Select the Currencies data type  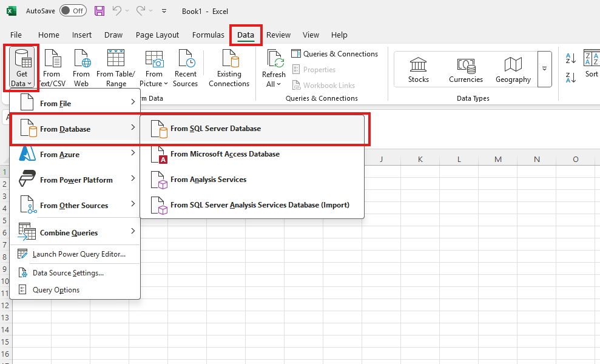click(x=466, y=69)
